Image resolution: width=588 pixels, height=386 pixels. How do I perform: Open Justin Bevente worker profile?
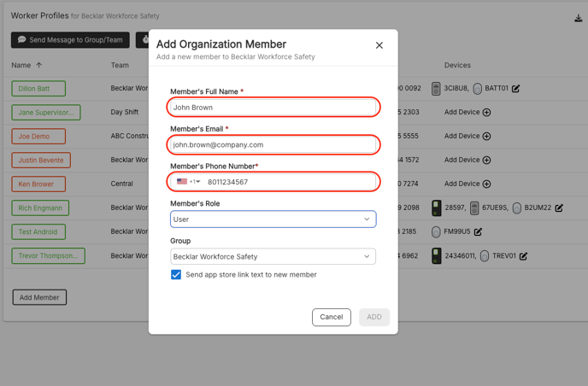[x=41, y=161]
